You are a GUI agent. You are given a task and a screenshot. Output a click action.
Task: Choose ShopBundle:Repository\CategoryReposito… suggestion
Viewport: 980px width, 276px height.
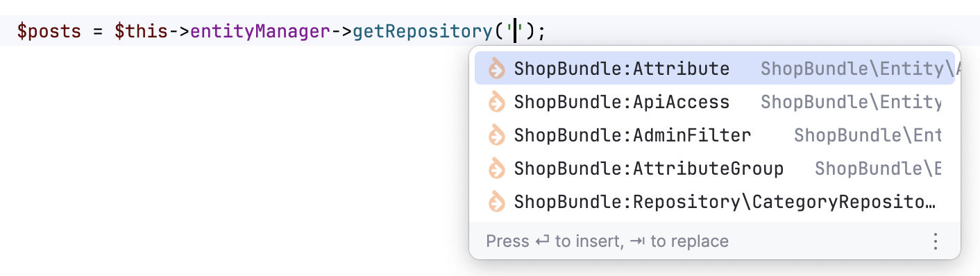714,202
